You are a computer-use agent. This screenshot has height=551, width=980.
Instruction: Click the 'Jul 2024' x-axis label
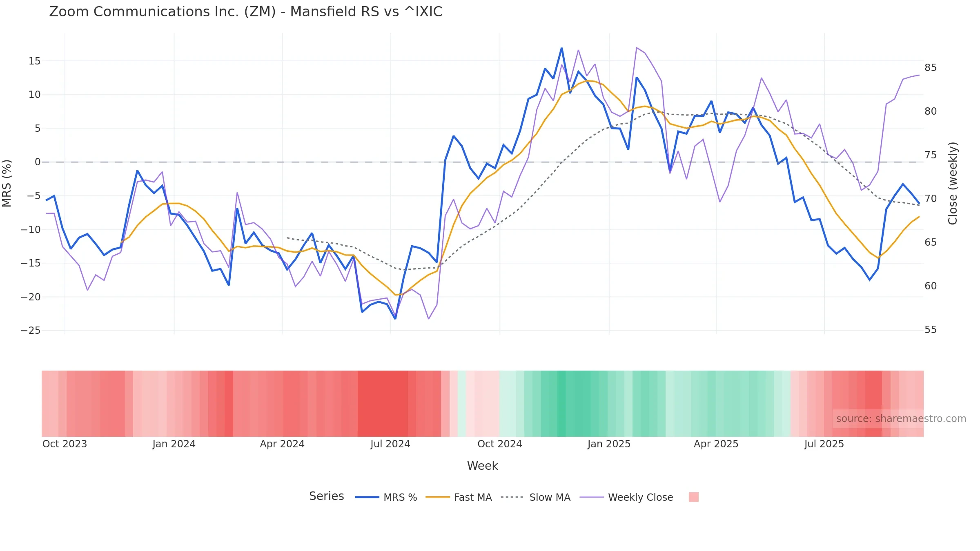(390, 444)
